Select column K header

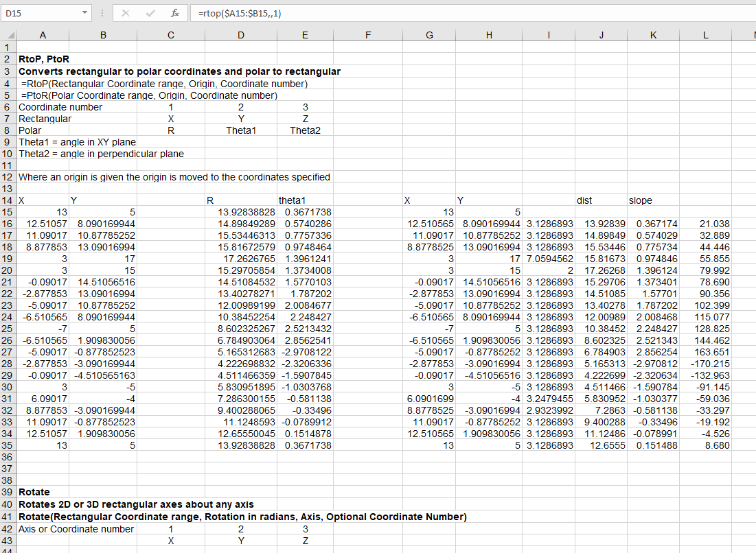tap(653, 34)
